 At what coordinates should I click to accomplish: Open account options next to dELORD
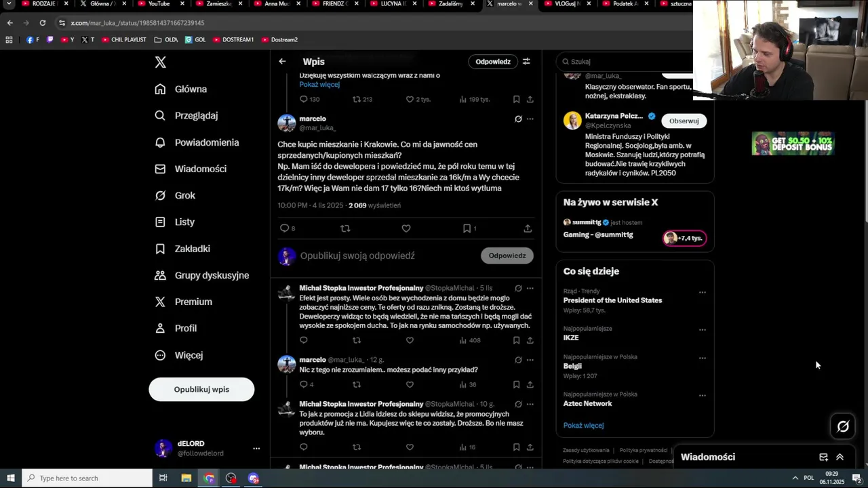pyautogui.click(x=256, y=449)
